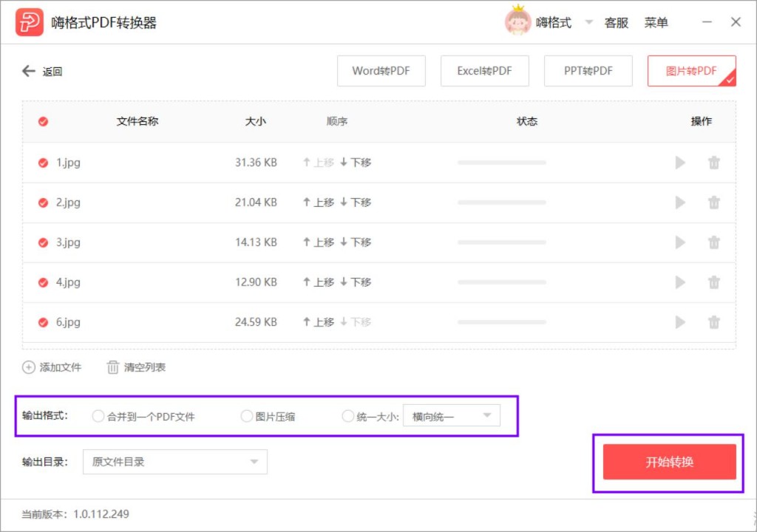
Task: Move 3.jpg down in the order
Action: coord(356,242)
